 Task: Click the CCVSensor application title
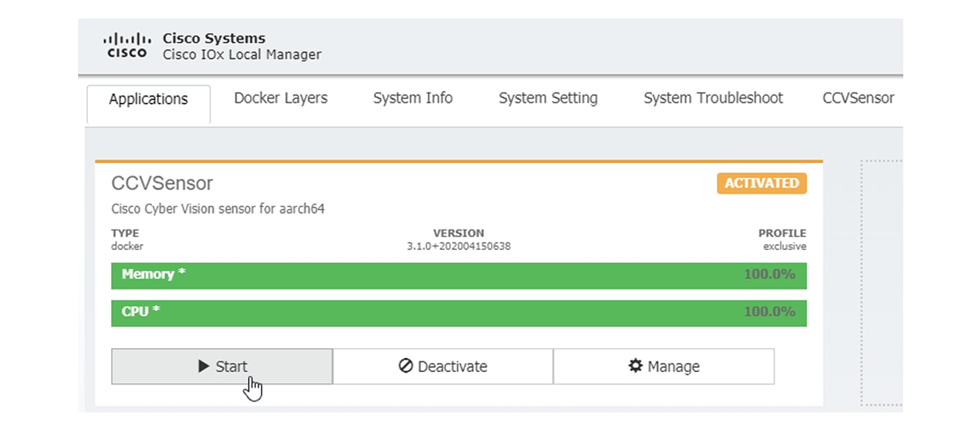pos(162,184)
